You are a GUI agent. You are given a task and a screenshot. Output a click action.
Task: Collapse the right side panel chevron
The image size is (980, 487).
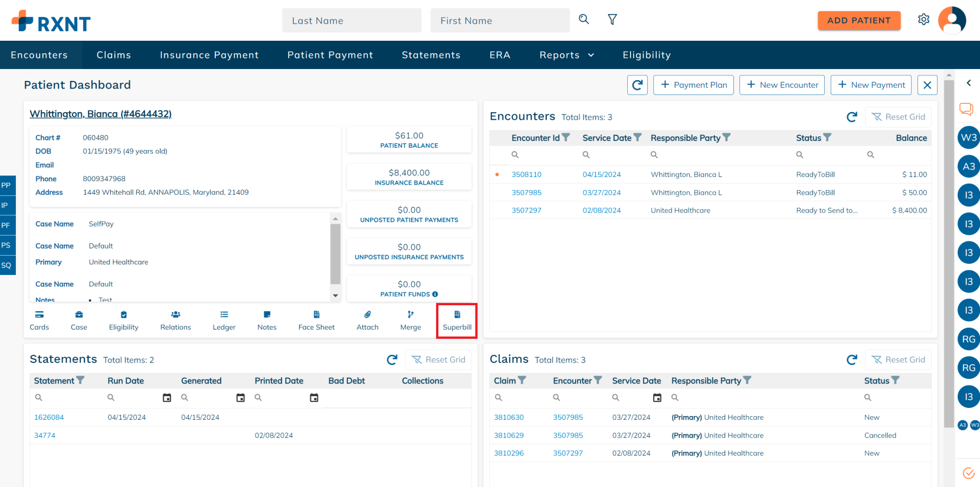[968, 83]
